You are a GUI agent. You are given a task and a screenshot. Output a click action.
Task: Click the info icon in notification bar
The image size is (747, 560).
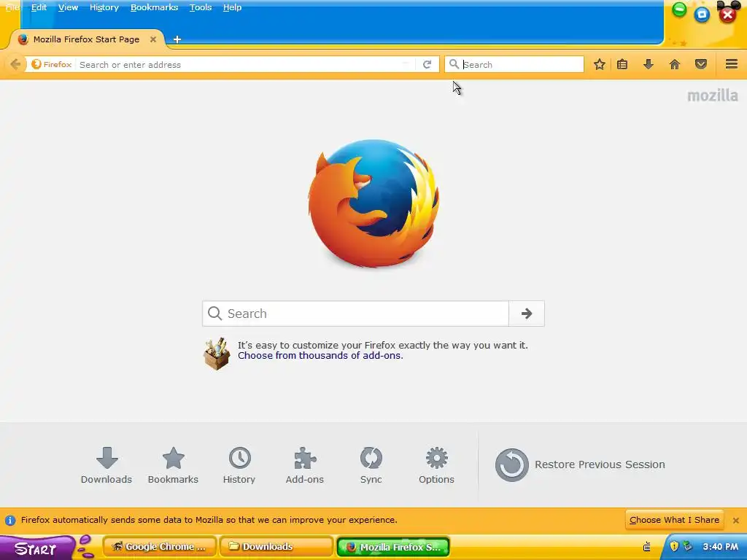click(10, 521)
